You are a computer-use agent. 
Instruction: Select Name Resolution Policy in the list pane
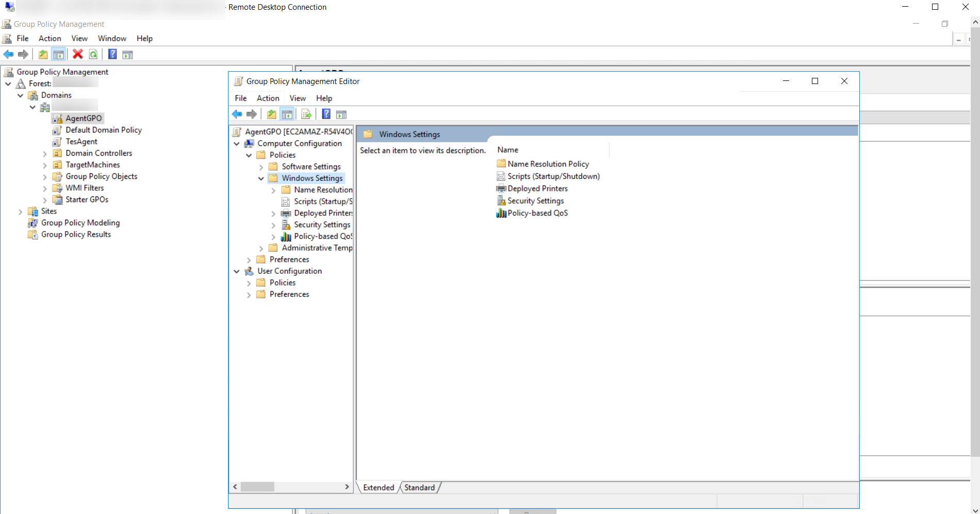click(x=548, y=164)
